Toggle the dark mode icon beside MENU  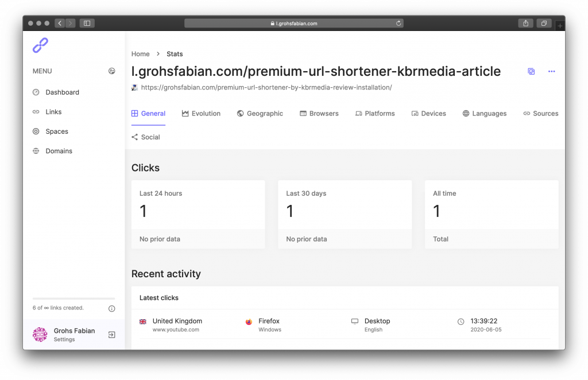point(112,71)
